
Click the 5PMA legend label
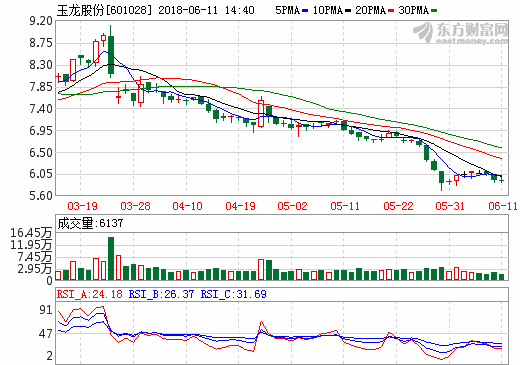pyautogui.click(x=288, y=10)
